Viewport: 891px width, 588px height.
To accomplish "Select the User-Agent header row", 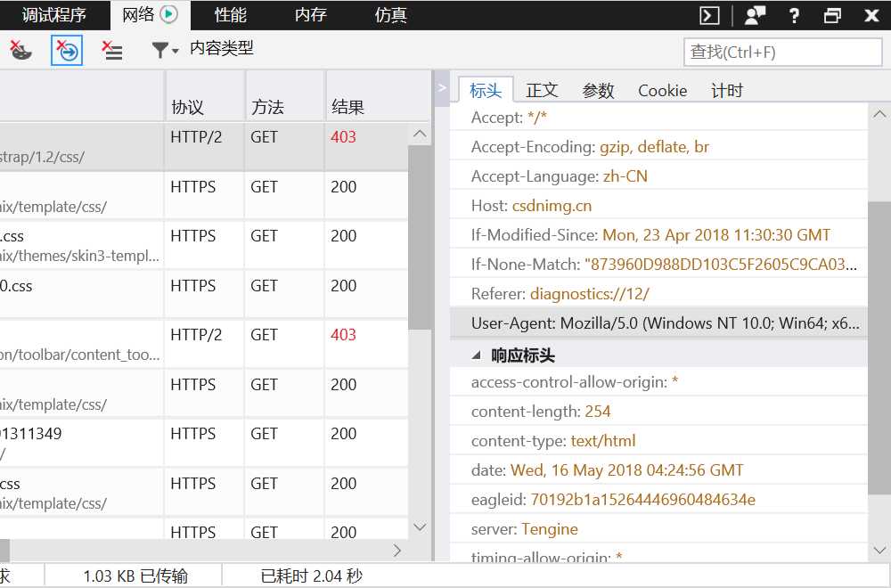I will pyautogui.click(x=658, y=323).
